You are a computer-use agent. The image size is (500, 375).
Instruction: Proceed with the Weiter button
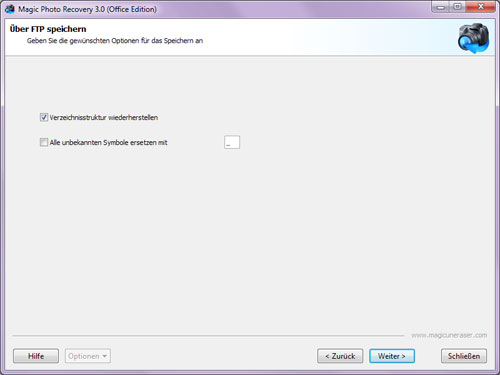pos(392,356)
